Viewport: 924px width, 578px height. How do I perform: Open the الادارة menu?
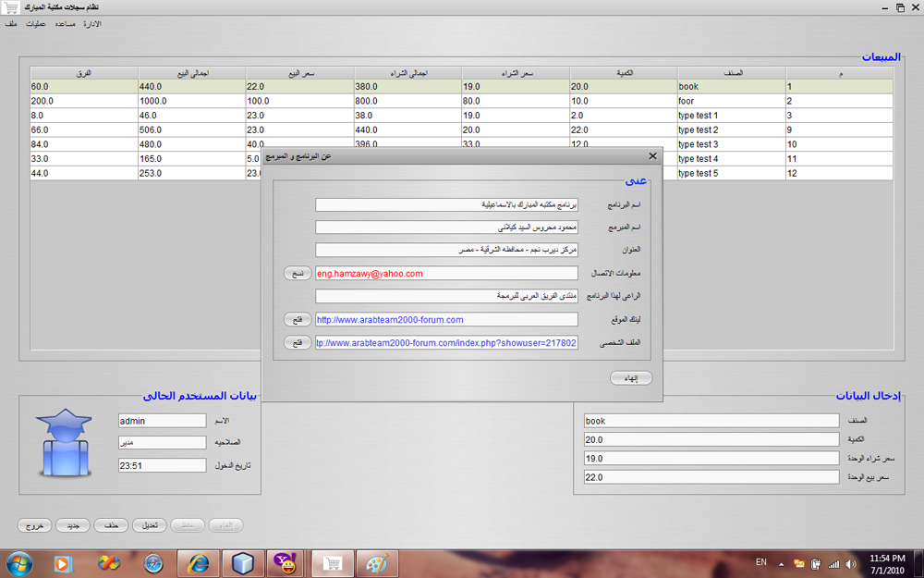[x=91, y=24]
